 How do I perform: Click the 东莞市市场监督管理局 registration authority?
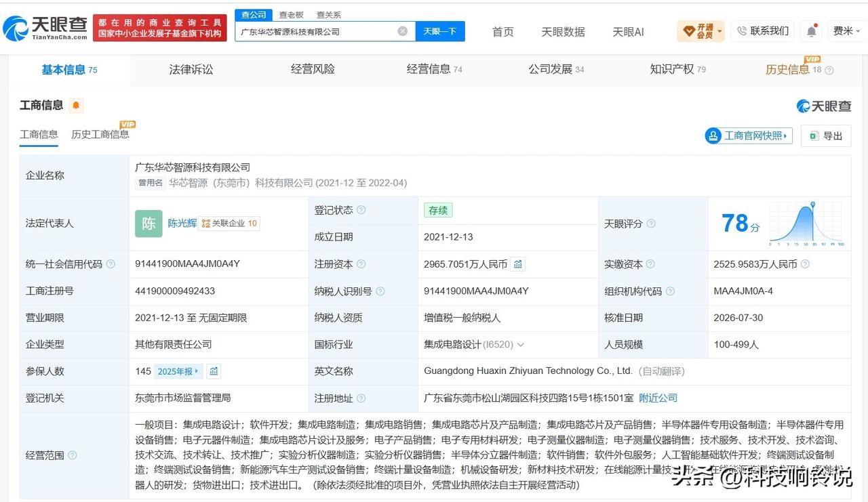183,398
